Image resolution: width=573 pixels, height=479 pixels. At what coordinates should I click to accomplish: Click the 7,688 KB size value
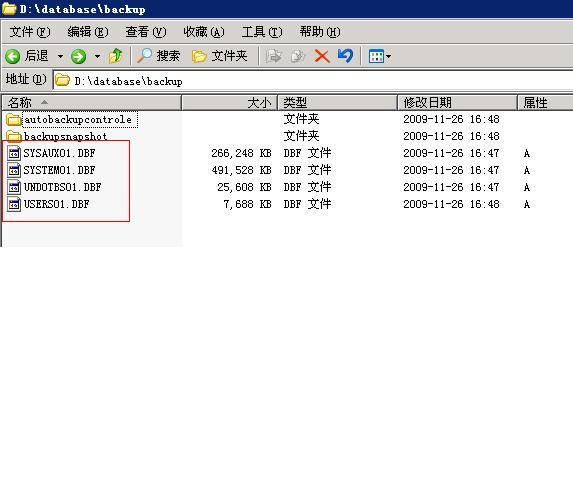point(247,204)
